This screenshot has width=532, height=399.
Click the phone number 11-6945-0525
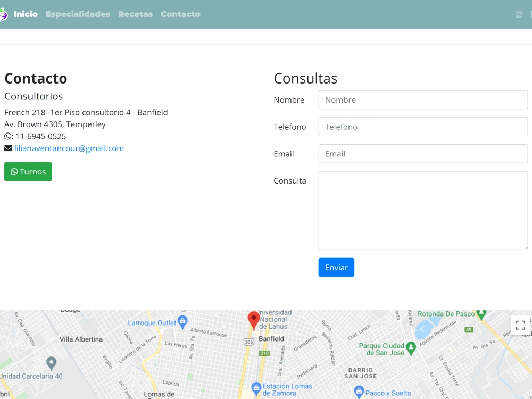tap(41, 136)
